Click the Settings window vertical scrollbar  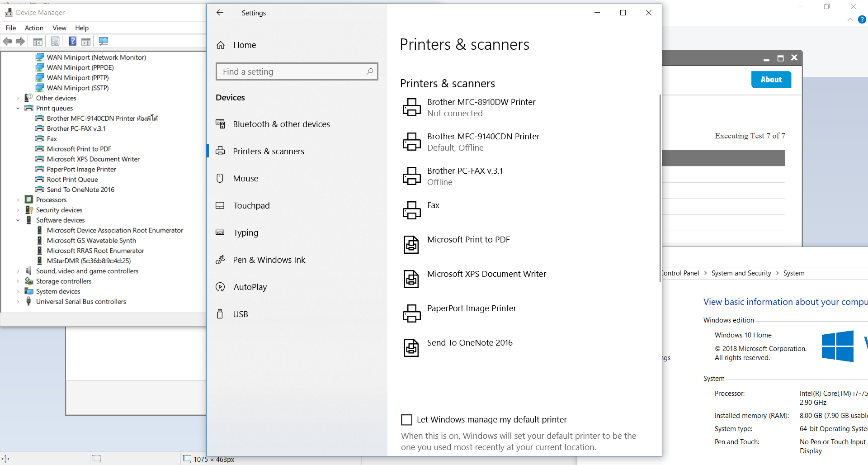tap(660, 188)
